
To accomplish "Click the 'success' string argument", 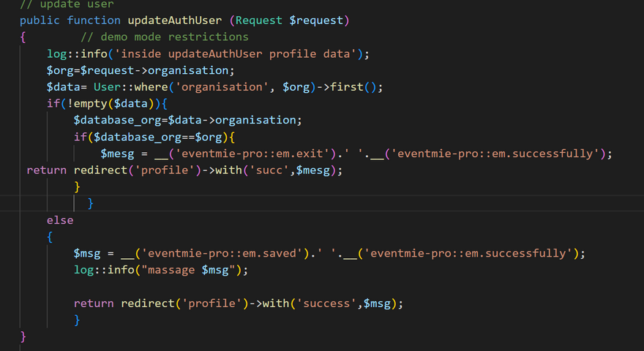I will [x=328, y=303].
